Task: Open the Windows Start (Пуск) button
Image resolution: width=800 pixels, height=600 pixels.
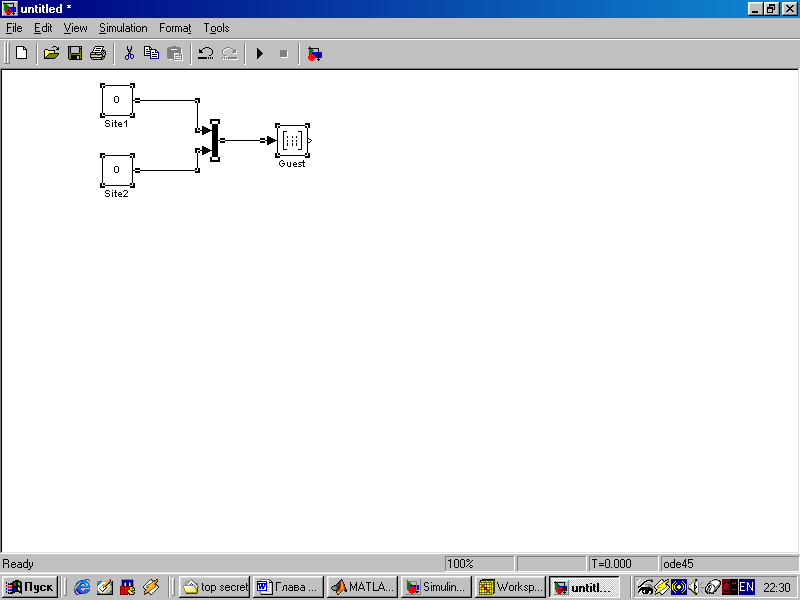Action: pyautogui.click(x=30, y=587)
